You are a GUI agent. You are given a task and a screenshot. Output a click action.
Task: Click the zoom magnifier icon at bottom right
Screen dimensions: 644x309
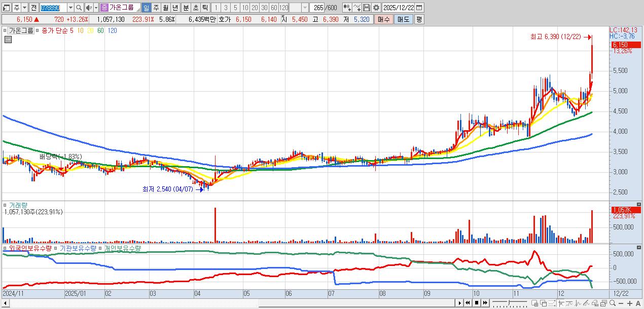pyautogui.click(x=612, y=303)
